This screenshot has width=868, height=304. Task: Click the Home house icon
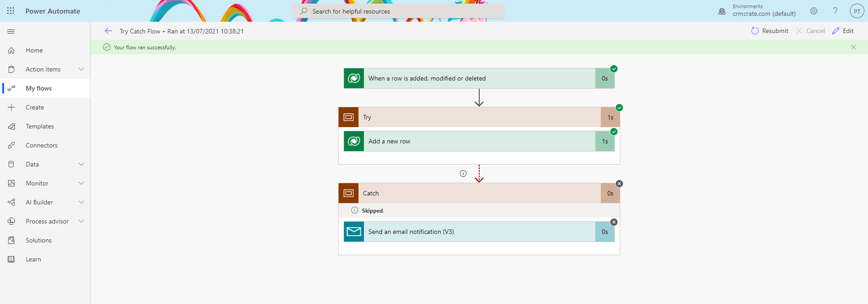click(12, 50)
